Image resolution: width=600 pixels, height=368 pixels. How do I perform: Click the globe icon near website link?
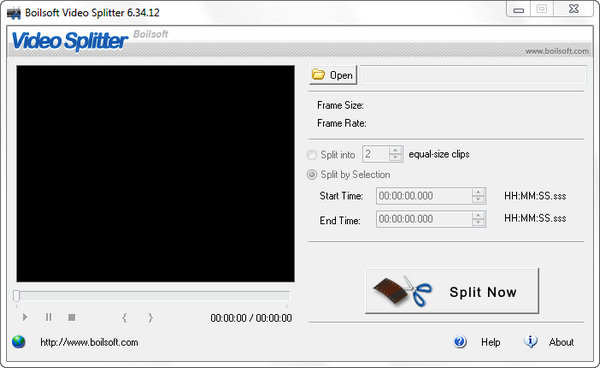pos(18,342)
